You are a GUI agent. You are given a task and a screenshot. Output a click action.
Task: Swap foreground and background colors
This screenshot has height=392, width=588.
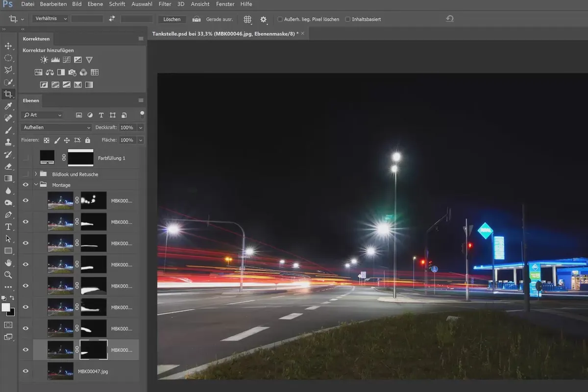point(13,297)
